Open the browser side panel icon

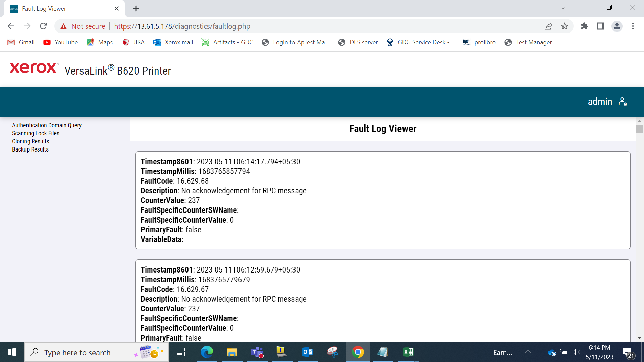pos(601,26)
